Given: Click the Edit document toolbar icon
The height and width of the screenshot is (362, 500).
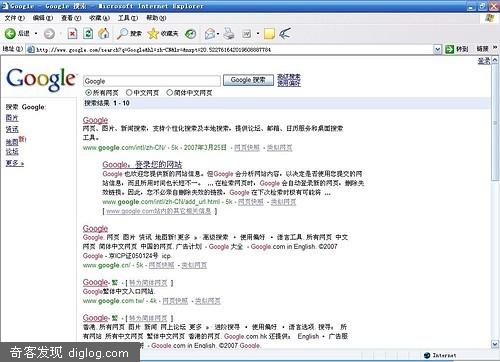Looking at the screenshot, I should (x=247, y=34).
